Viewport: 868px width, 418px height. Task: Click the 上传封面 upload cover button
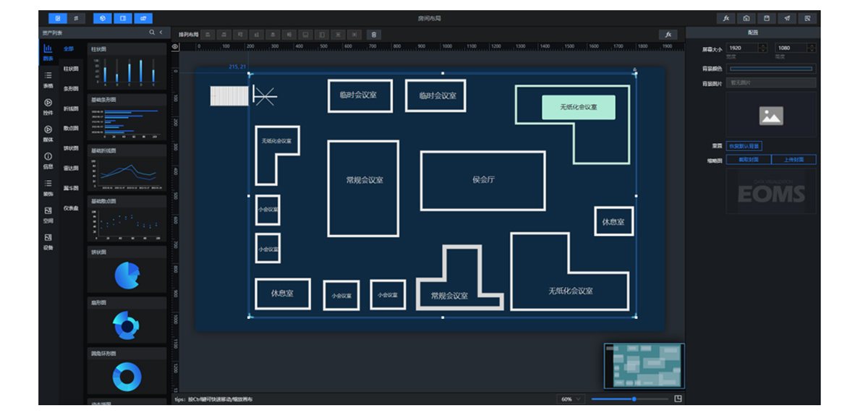pos(793,159)
